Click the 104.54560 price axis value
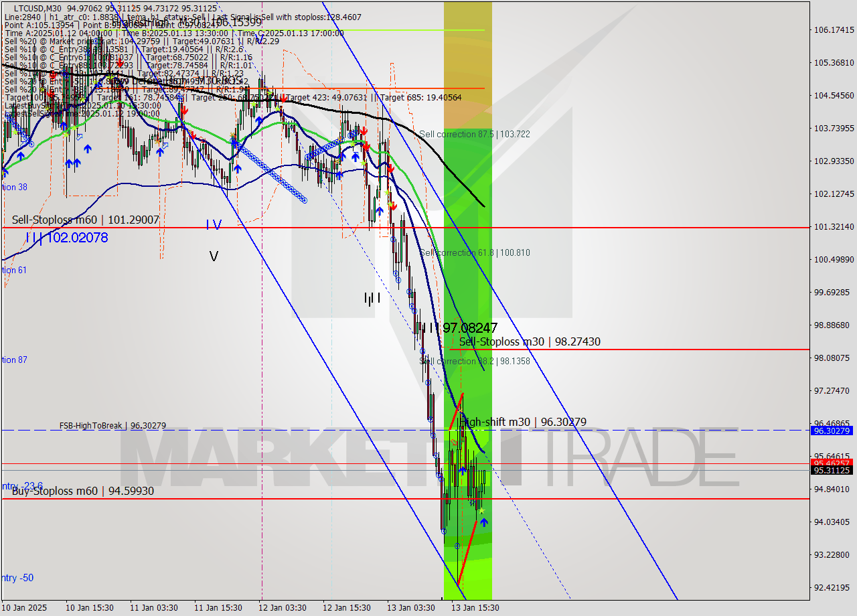Image resolution: width=857 pixels, height=616 pixels. tap(834, 95)
